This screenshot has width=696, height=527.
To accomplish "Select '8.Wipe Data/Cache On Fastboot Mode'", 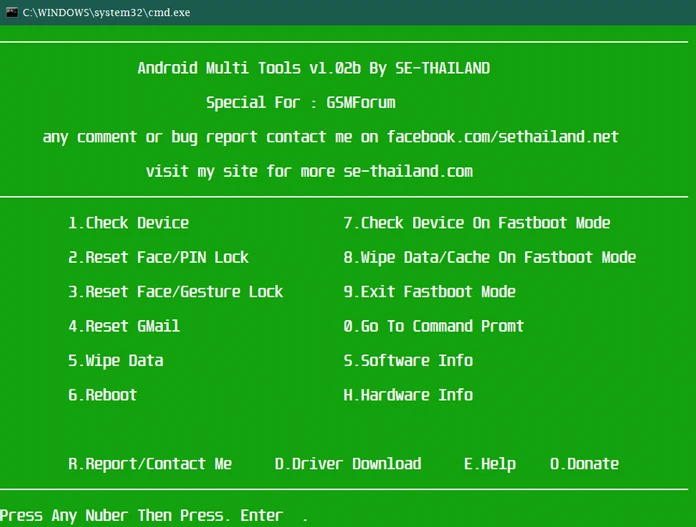I will (490, 258).
